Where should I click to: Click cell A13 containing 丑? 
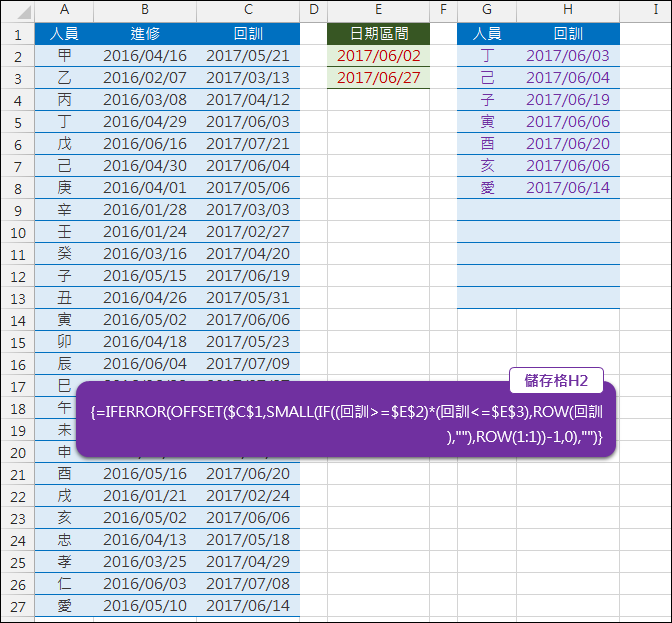coord(64,298)
